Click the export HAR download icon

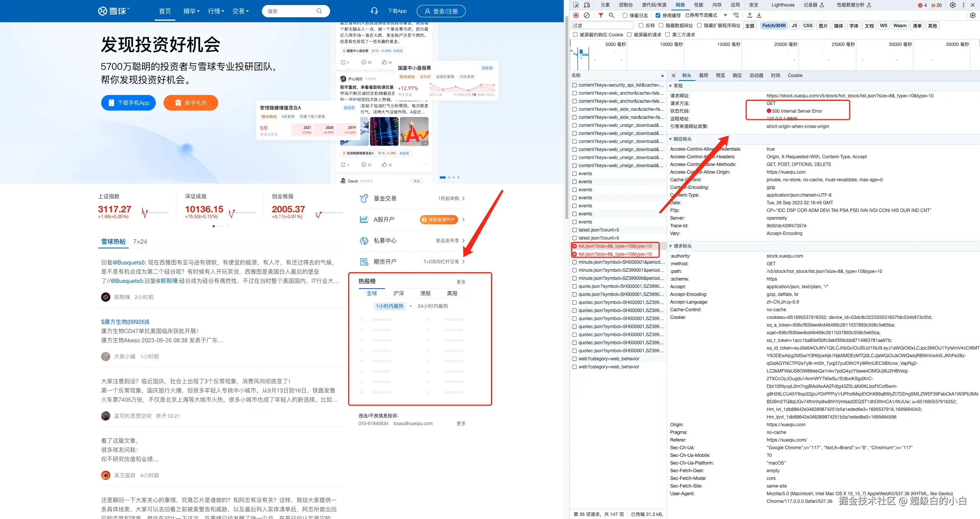(759, 15)
